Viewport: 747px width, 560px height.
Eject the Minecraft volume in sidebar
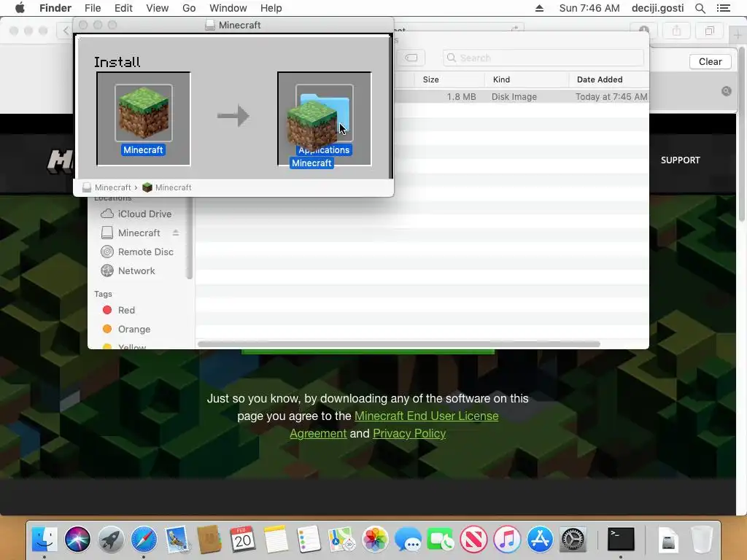click(176, 233)
